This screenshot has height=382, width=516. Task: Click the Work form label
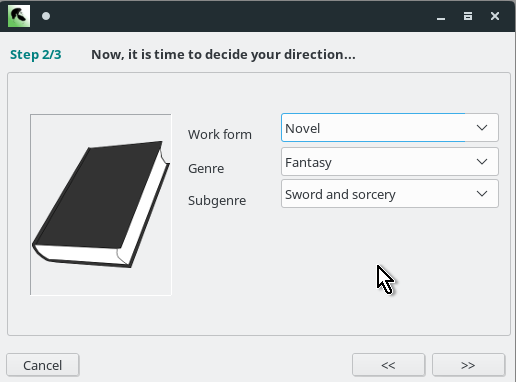pos(220,134)
